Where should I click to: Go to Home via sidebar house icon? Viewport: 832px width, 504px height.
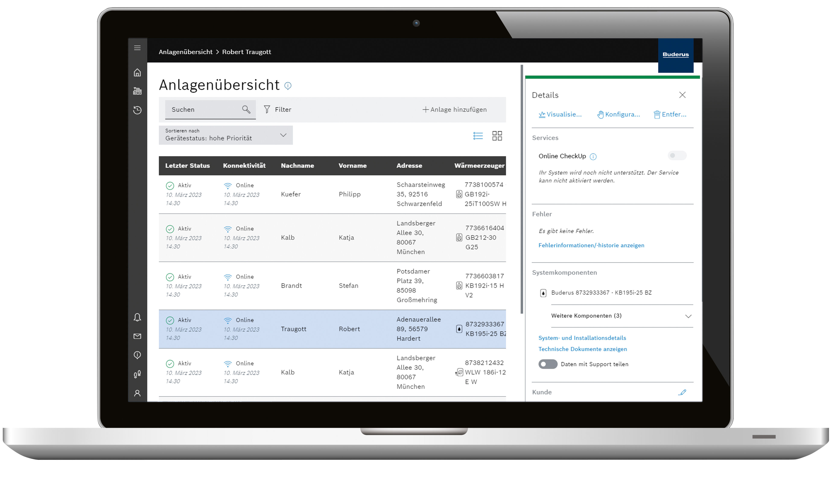point(137,73)
